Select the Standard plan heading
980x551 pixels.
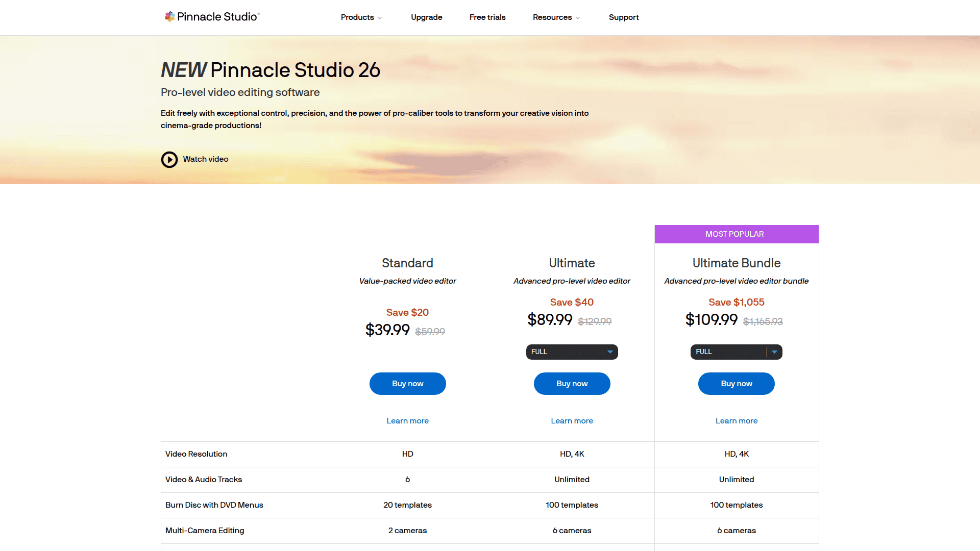(407, 263)
